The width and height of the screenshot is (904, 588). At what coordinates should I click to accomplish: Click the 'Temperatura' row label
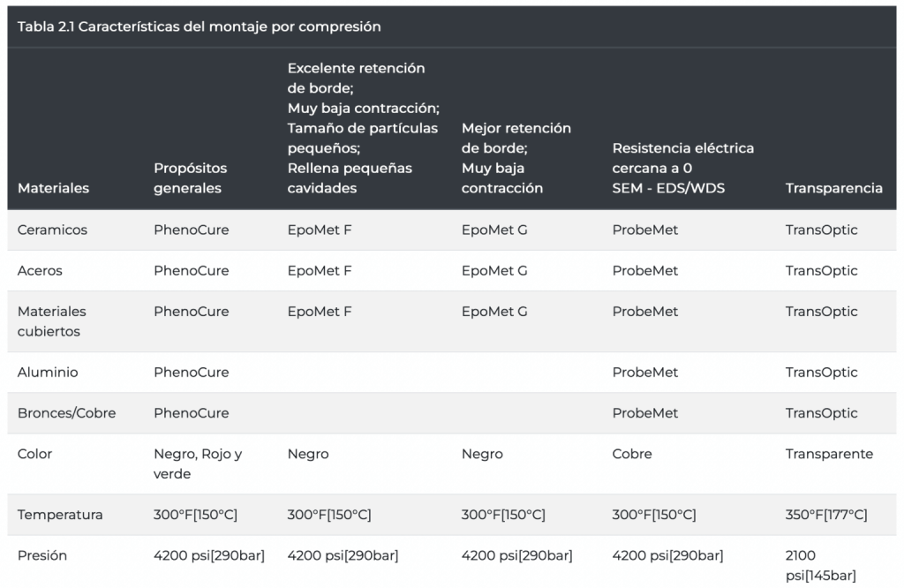(60, 514)
